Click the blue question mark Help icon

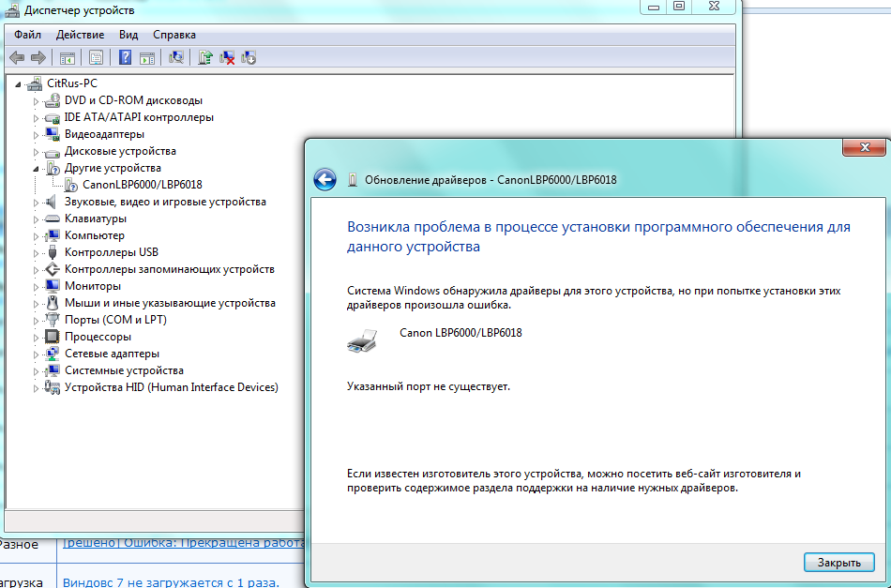coord(125,57)
